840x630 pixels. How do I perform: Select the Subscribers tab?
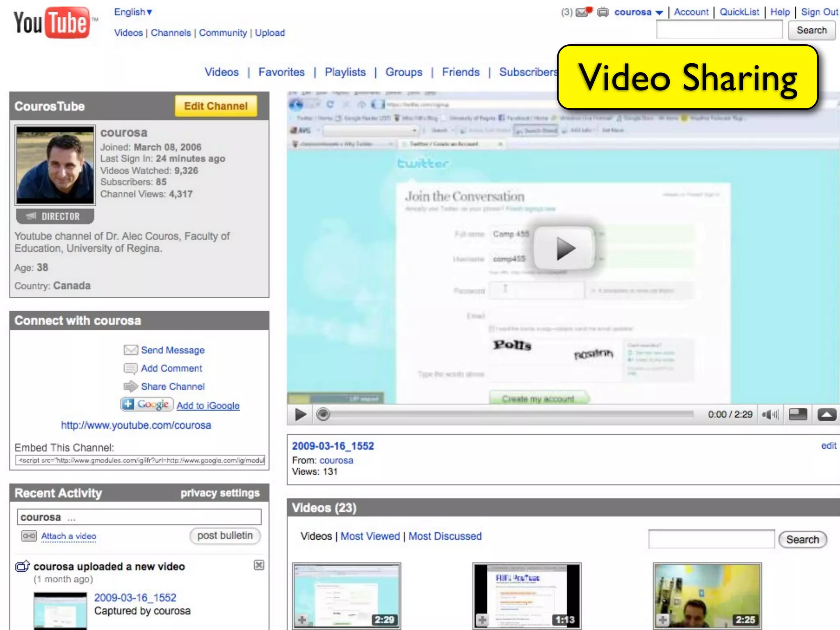(528, 72)
